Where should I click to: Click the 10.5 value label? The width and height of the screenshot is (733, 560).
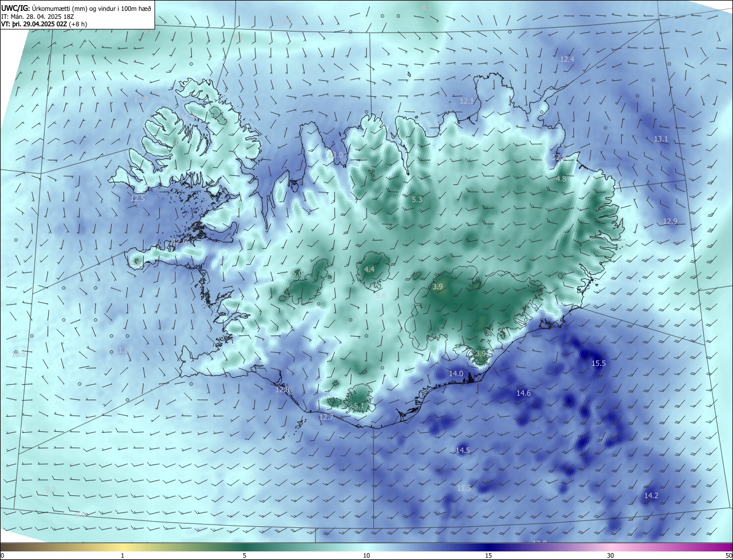point(19,354)
